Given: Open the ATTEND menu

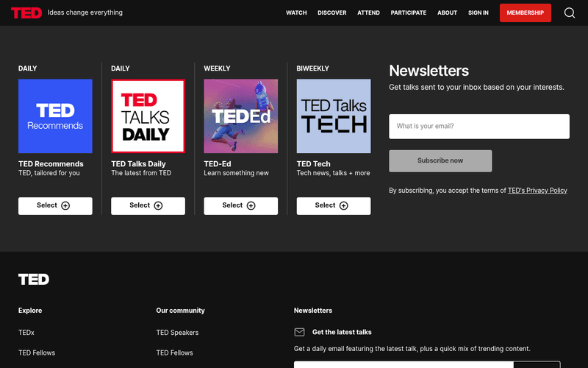Looking at the screenshot, I should click(x=368, y=13).
